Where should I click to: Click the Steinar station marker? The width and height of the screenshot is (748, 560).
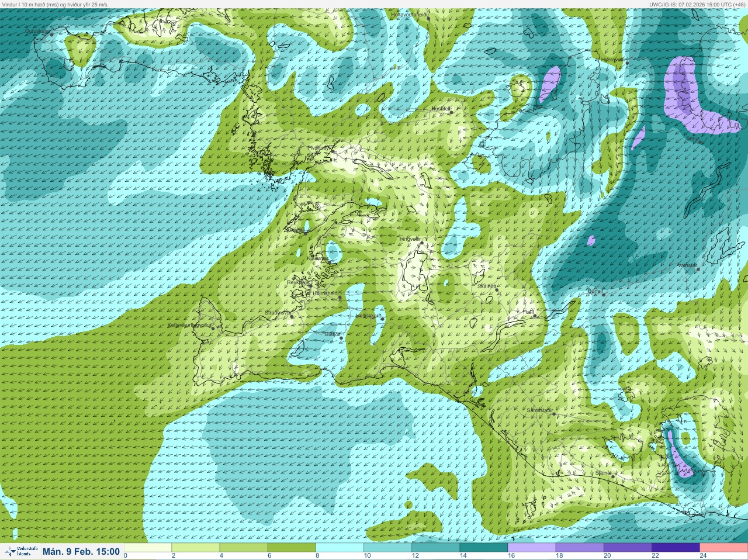(x=613, y=476)
